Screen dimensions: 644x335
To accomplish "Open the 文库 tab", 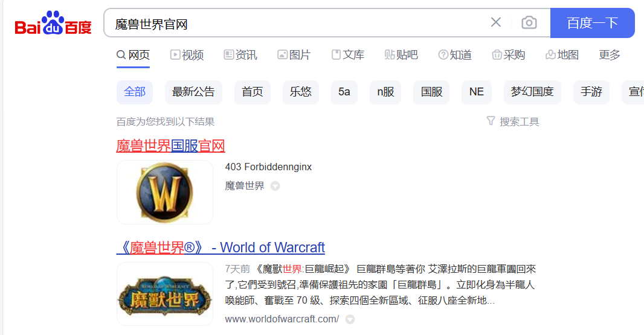I will 348,55.
